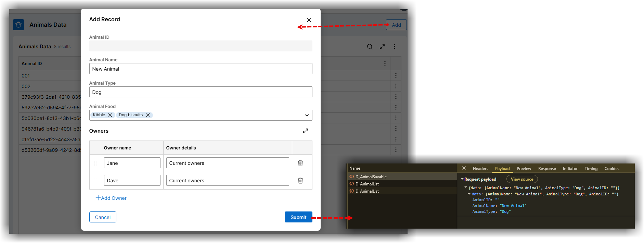Close the Add Record dialog
Viewport: 644px width, 243px height.
(x=309, y=20)
